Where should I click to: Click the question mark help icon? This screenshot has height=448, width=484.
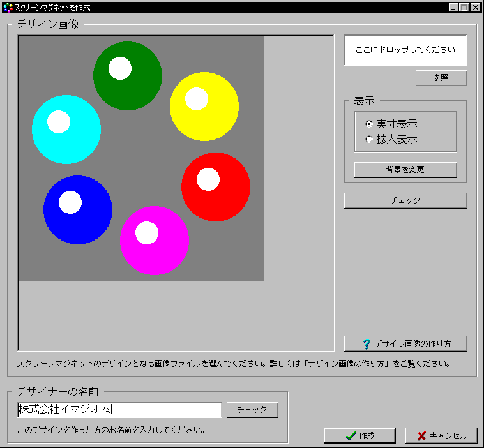point(366,344)
